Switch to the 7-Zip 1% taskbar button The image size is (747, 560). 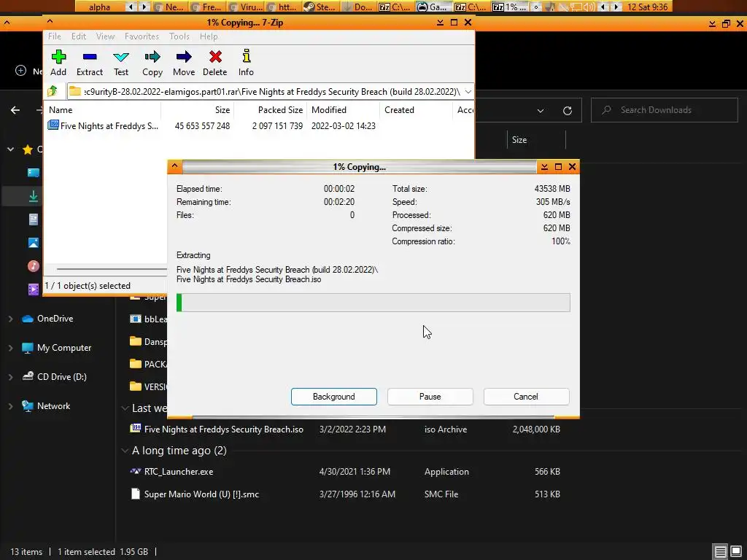511,7
